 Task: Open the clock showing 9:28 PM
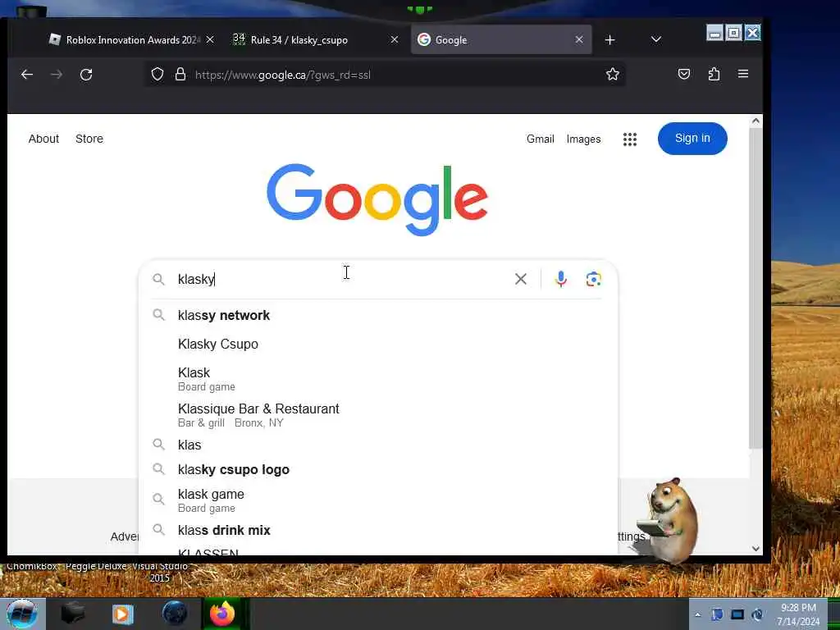(798, 614)
